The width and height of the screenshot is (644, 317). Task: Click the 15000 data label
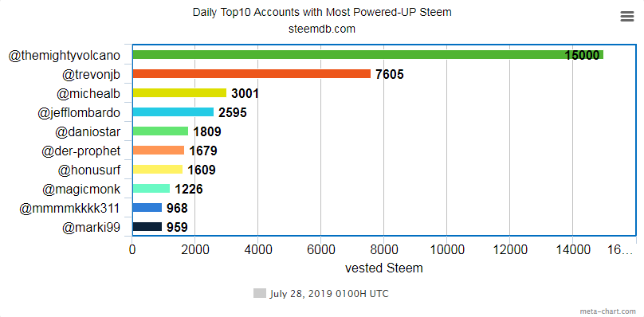pos(582,56)
